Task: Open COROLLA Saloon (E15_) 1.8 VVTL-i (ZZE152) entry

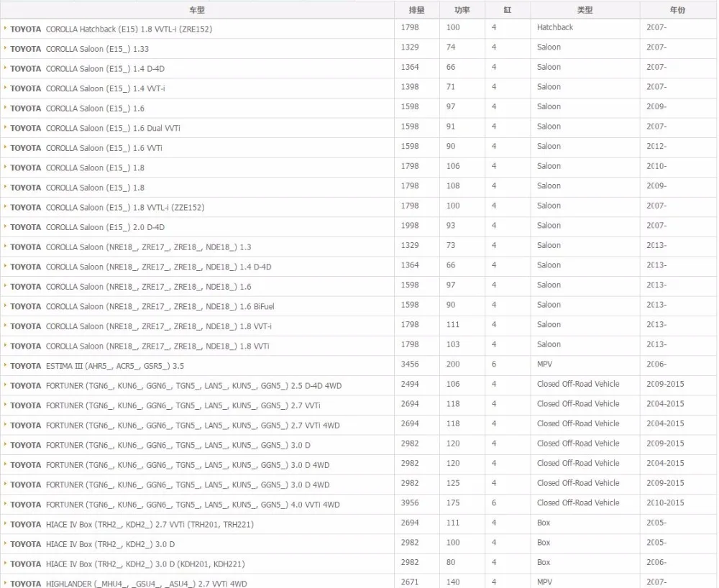Action: click(x=107, y=208)
